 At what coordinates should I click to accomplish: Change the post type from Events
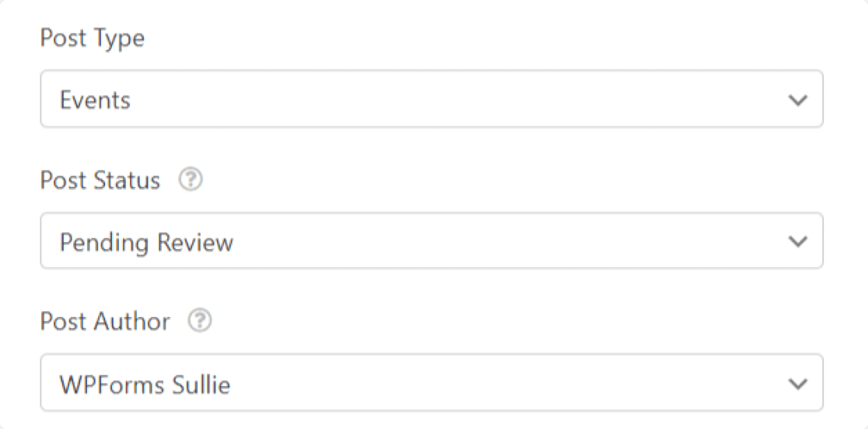(x=431, y=100)
